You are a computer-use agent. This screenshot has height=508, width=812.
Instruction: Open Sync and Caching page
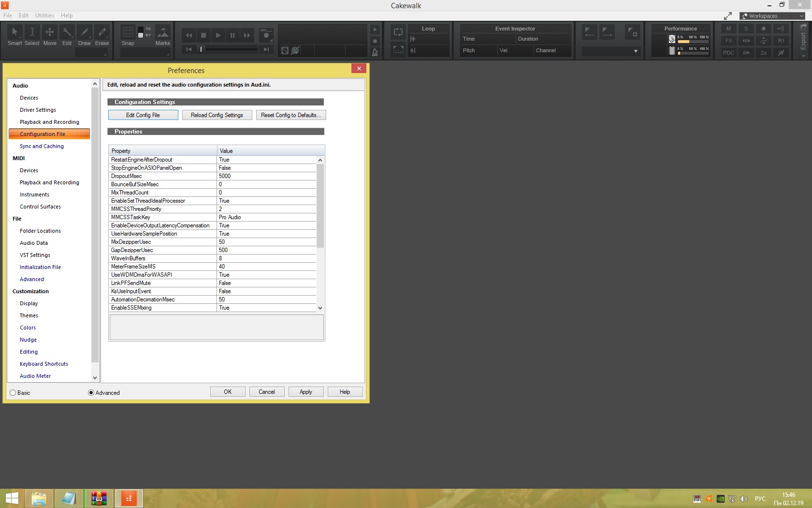tap(42, 146)
